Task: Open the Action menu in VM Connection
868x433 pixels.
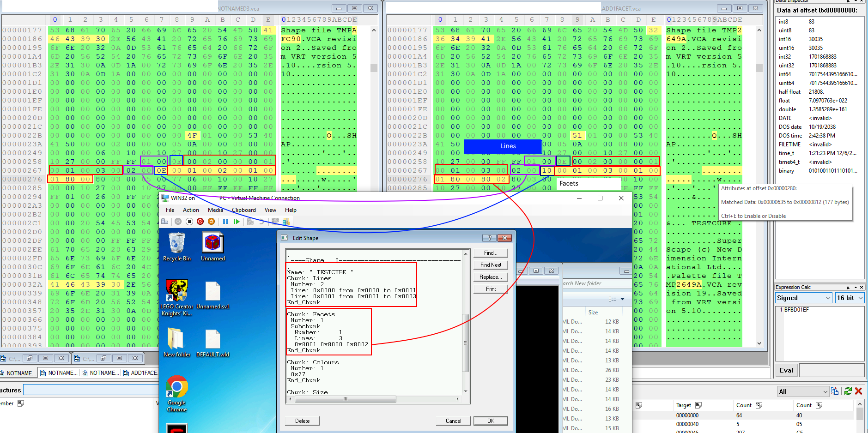Action: coord(191,210)
